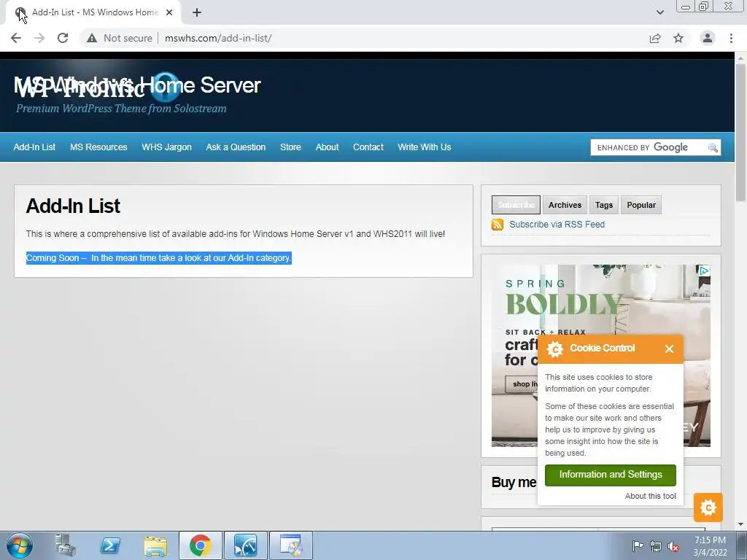Screen dimensions: 747x560
Task: Open the Add-In List menu item
Action: 34,147
